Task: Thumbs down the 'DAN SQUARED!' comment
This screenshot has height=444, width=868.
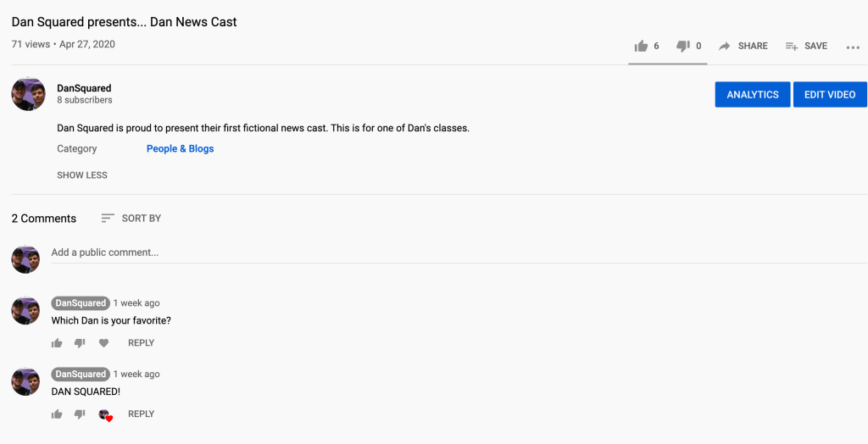Action: [x=80, y=414]
